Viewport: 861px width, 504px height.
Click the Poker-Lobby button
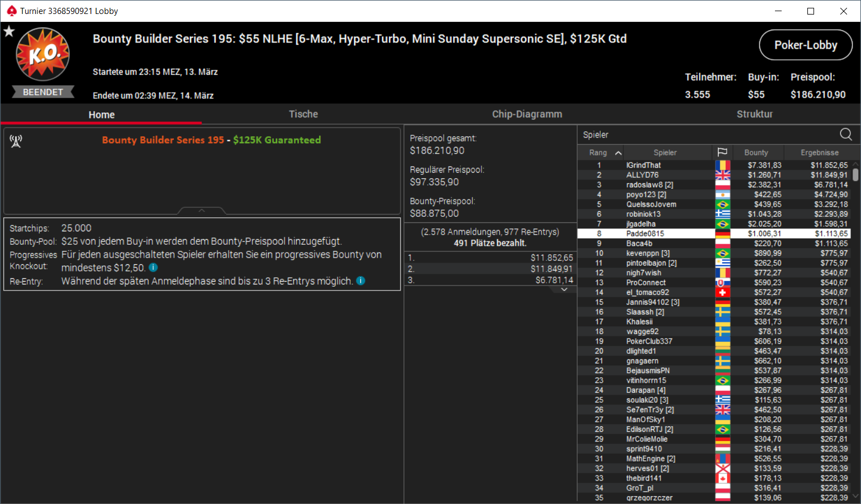[x=806, y=45]
